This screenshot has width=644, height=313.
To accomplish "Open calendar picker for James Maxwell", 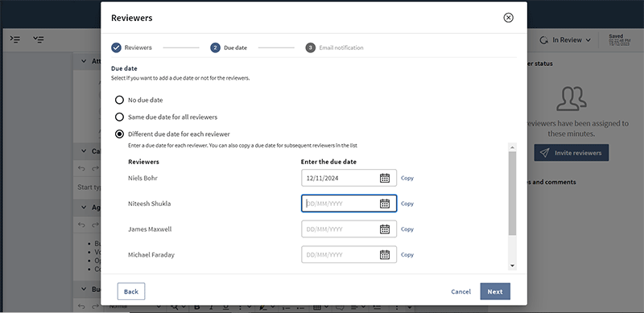I will 385,229.
